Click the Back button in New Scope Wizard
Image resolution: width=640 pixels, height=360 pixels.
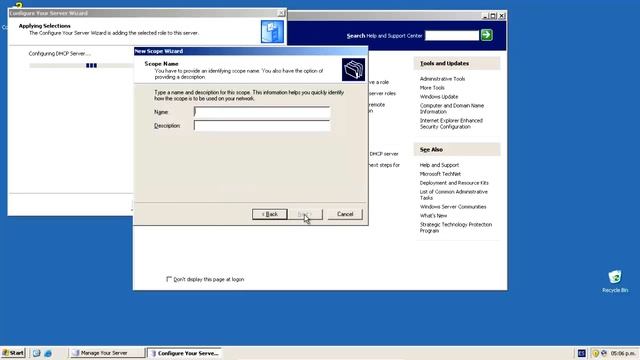[x=270, y=214]
